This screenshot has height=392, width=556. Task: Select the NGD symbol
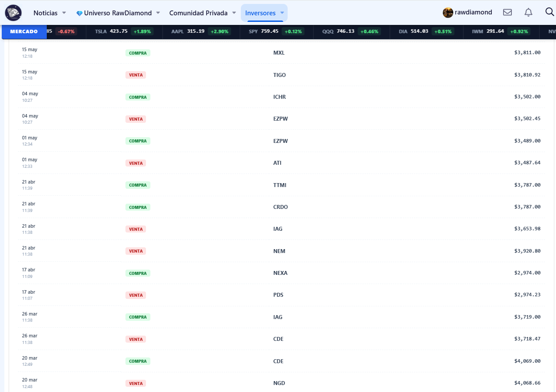pyautogui.click(x=279, y=383)
